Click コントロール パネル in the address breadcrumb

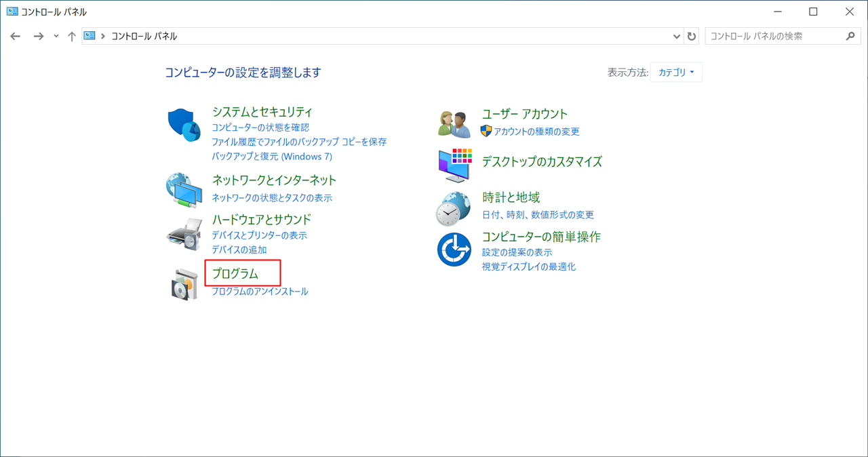pyautogui.click(x=144, y=37)
